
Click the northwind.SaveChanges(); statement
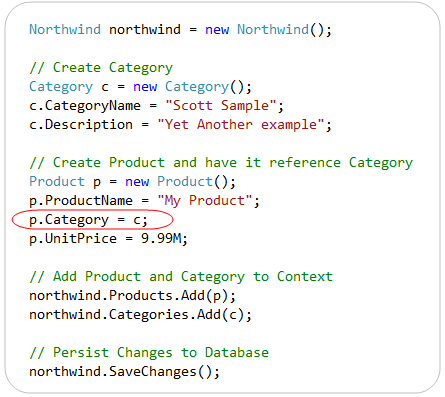124,372
